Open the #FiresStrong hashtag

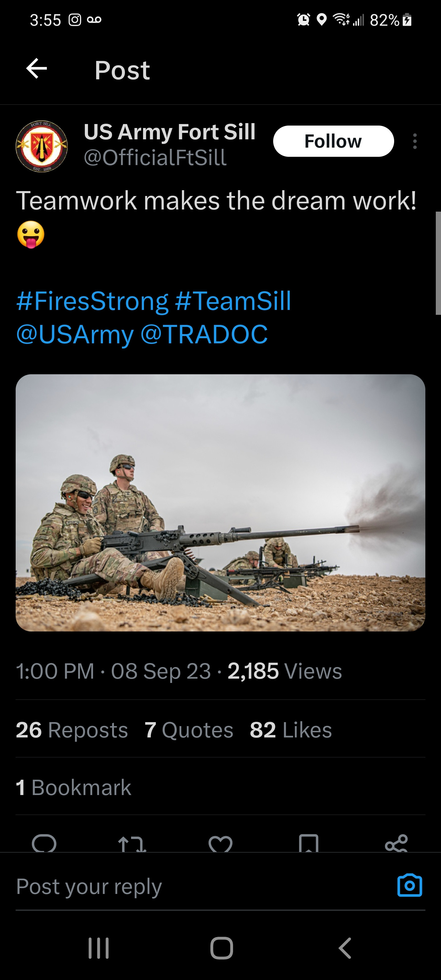(92, 301)
